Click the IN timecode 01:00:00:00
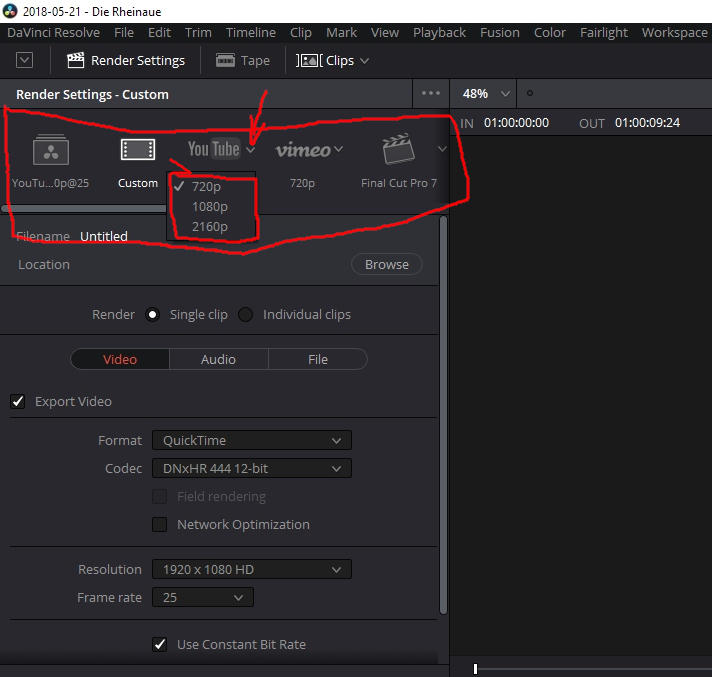The width and height of the screenshot is (712, 677). pyautogui.click(x=516, y=123)
